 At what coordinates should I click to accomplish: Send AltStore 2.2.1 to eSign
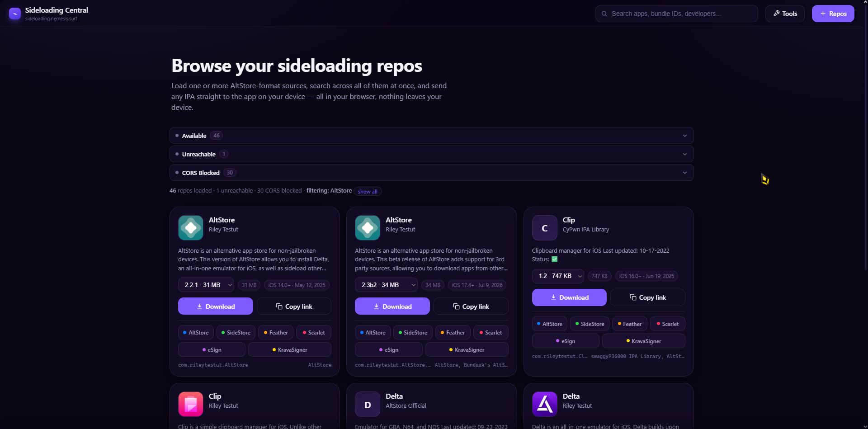coord(212,350)
